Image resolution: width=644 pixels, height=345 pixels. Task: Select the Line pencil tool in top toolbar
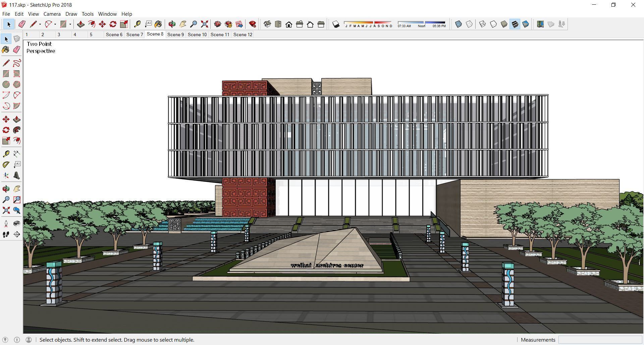tap(33, 24)
